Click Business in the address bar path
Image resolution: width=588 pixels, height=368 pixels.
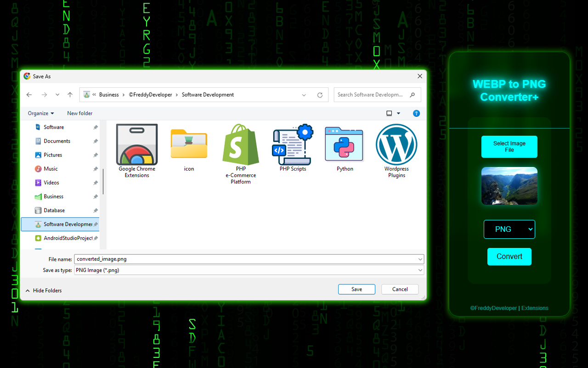pyautogui.click(x=109, y=95)
